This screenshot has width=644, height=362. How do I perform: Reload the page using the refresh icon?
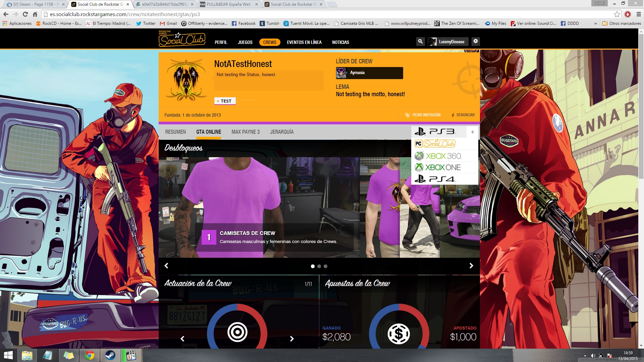(x=25, y=14)
